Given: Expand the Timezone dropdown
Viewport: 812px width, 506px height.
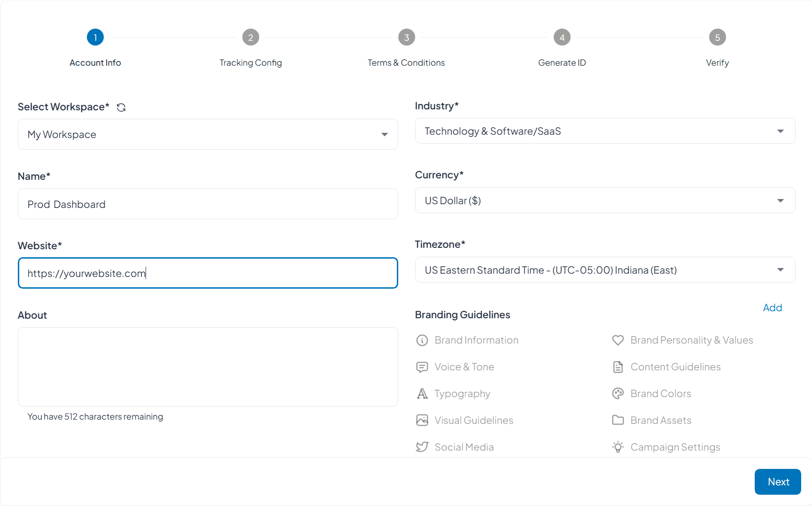Looking at the screenshot, I should (x=604, y=270).
